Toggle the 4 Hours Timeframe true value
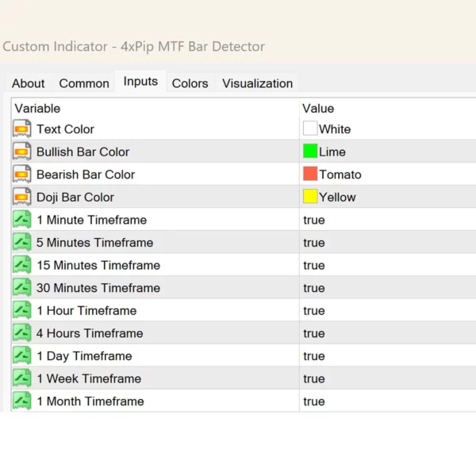This screenshot has width=476, height=476. [314, 333]
